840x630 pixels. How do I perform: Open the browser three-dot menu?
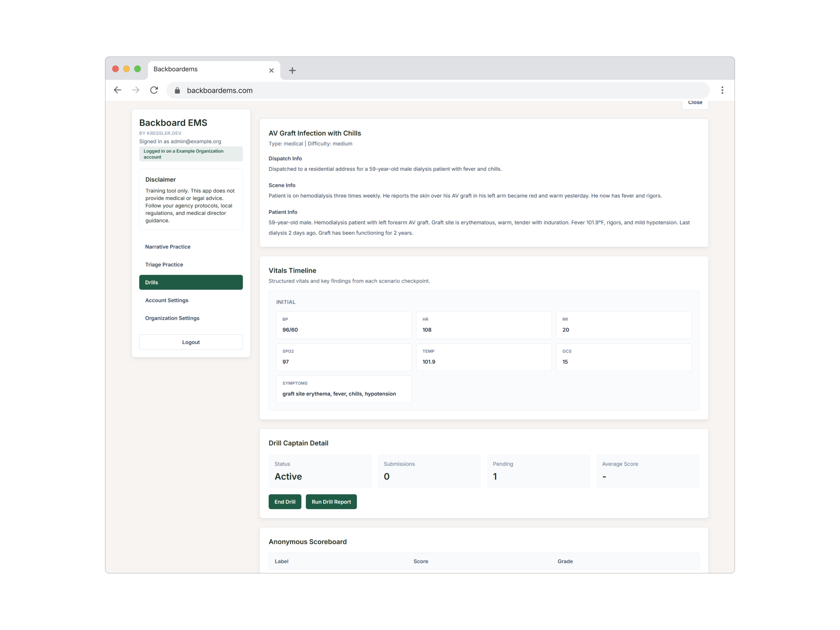tap(722, 90)
